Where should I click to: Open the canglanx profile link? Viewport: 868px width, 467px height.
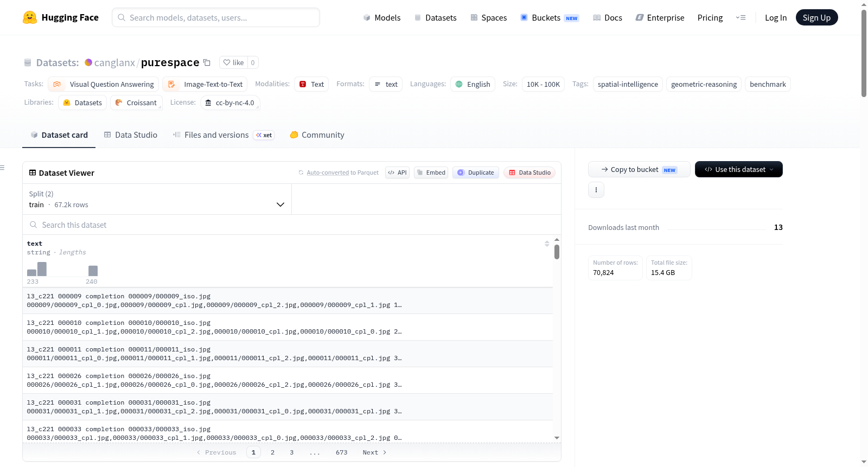point(114,62)
